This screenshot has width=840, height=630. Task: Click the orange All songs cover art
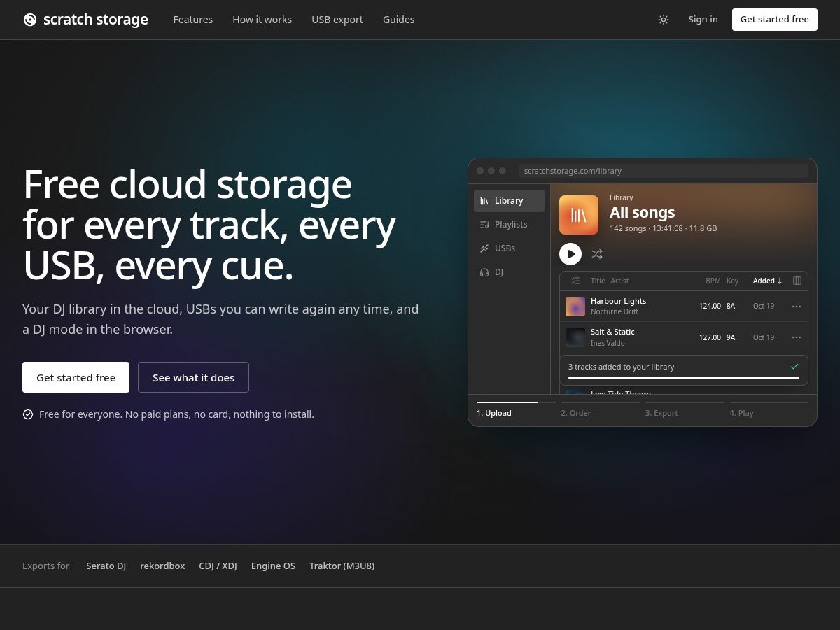tap(579, 215)
